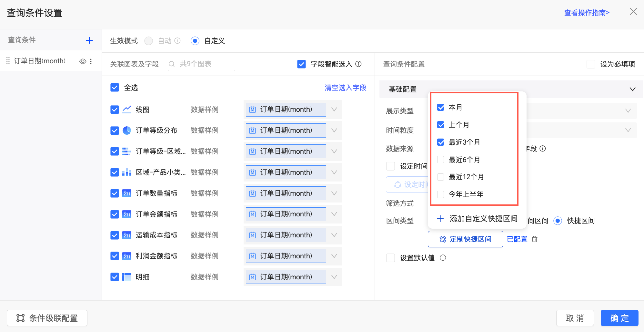This screenshot has height=332, width=644.
Task: Select the 快捷区间 radio button
Action: click(x=558, y=221)
